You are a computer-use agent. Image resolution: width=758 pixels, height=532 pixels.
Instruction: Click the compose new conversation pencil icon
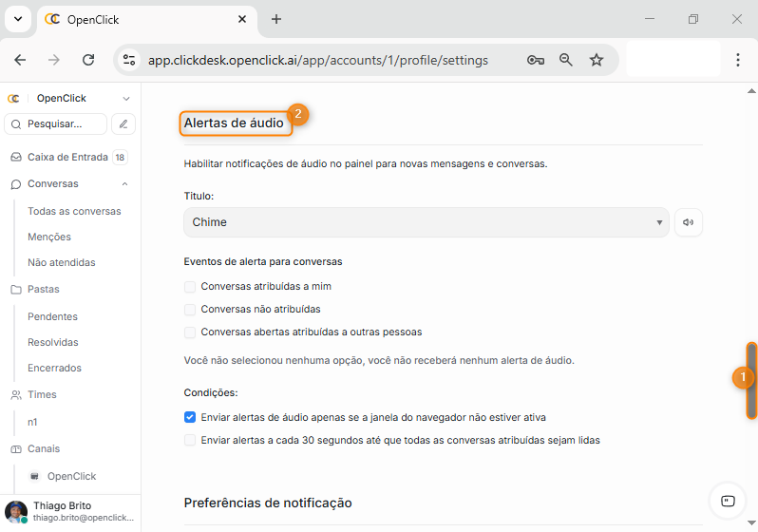tap(123, 123)
